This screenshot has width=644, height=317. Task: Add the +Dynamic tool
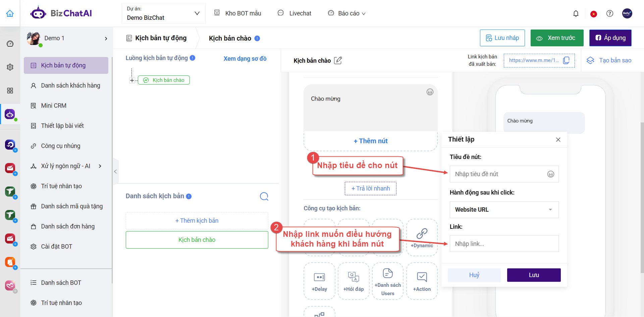click(422, 237)
